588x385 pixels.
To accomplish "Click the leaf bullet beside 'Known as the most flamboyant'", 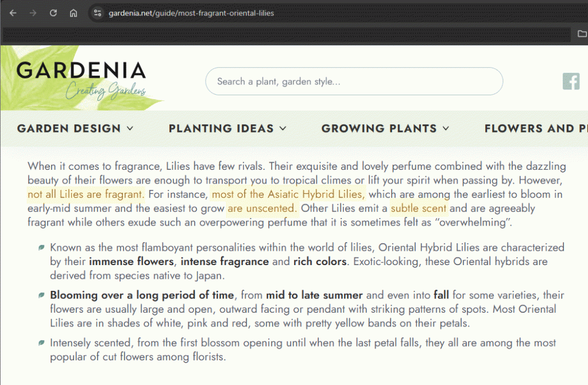I will 41,248.
